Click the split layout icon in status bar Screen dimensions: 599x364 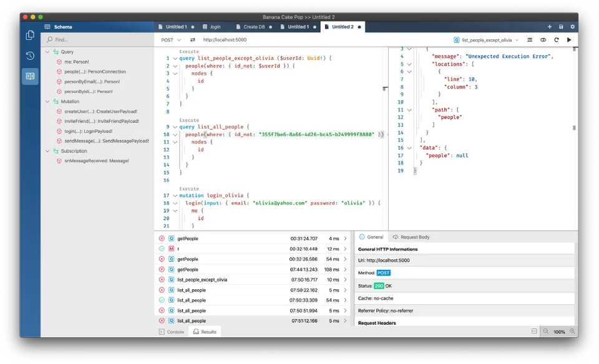coord(534,331)
